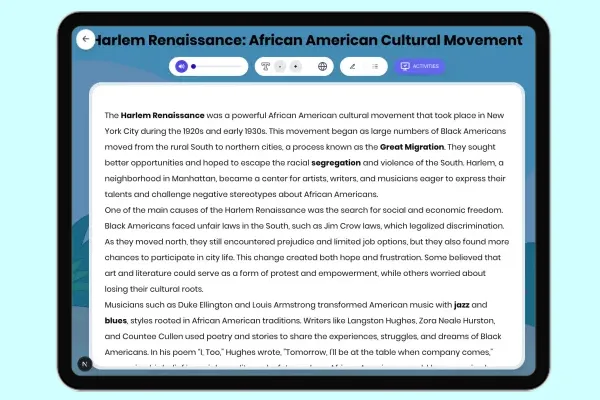Click the bolded term 'Harlem Renaissance'
This screenshot has width=600, height=400.
(163, 116)
